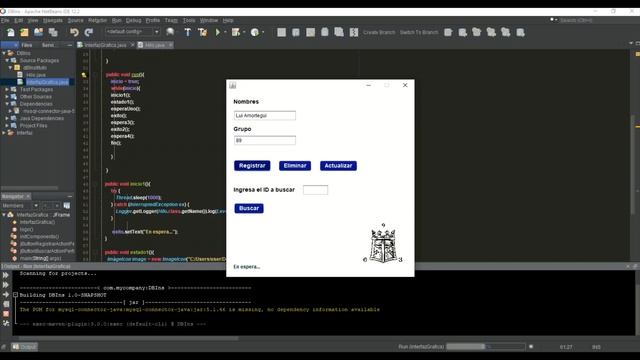Click the Registrar button in the form
640x360 pixels.
click(x=252, y=166)
